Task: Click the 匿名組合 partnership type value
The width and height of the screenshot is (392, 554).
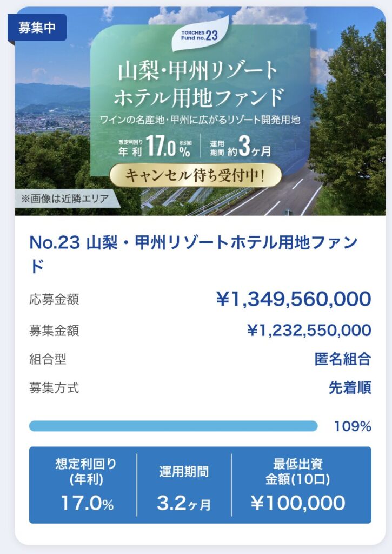Action: coord(343,359)
